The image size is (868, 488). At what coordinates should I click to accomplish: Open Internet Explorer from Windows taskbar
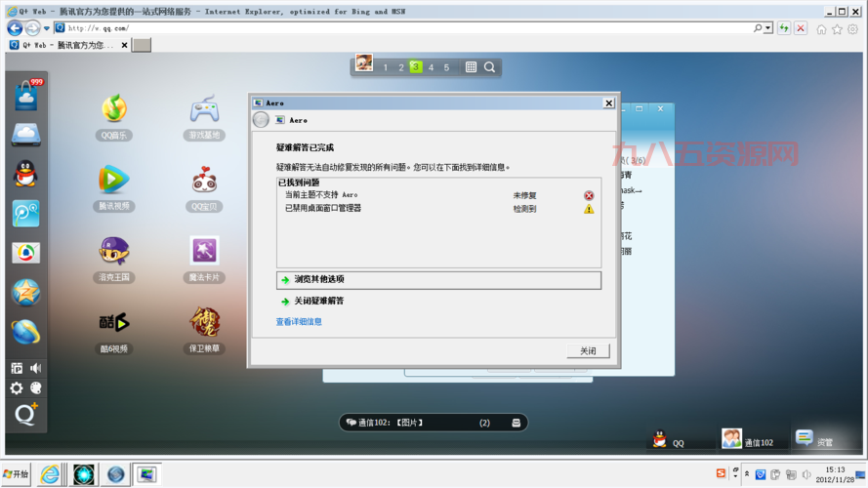(50, 474)
